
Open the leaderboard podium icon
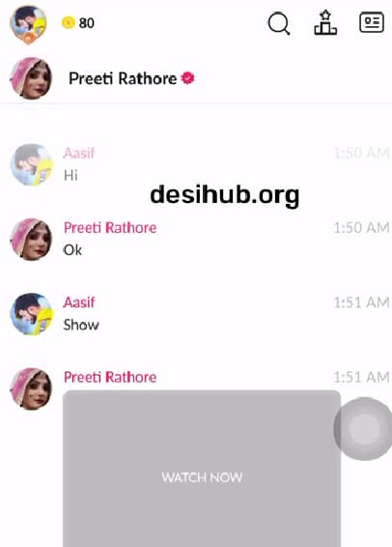325,22
